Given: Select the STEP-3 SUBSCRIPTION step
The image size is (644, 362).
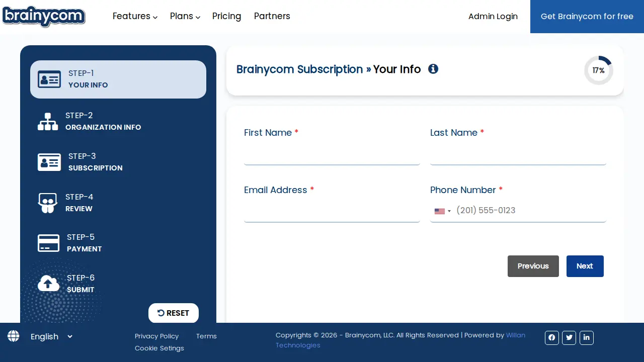Looking at the screenshot, I should [x=118, y=162].
